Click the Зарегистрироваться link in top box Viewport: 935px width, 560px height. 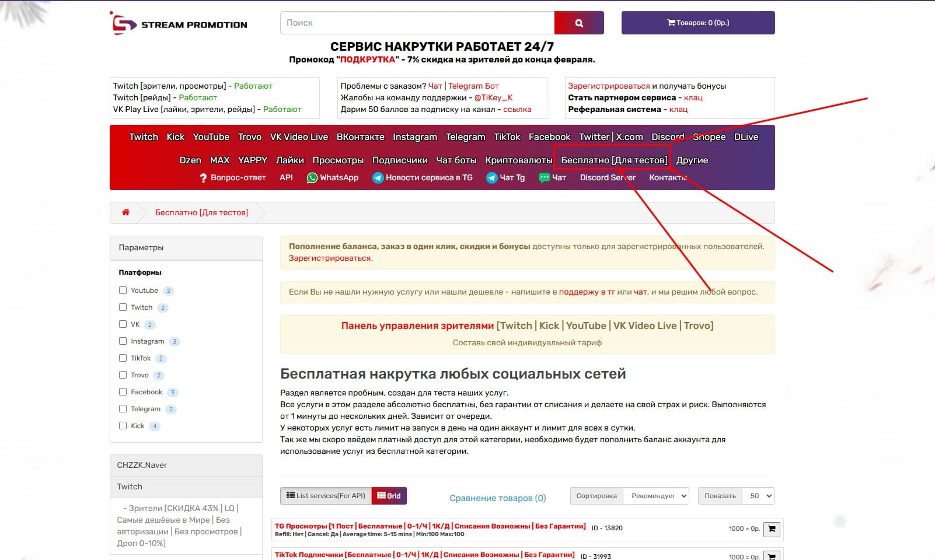click(x=609, y=86)
